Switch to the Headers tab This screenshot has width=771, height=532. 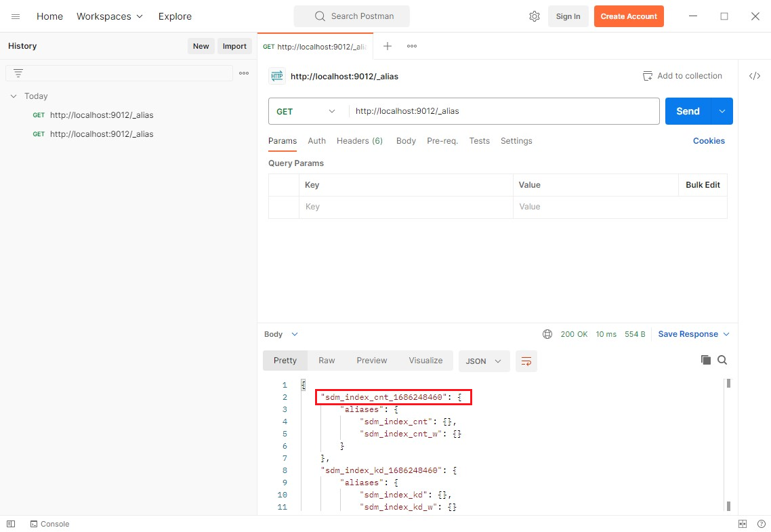(x=359, y=141)
